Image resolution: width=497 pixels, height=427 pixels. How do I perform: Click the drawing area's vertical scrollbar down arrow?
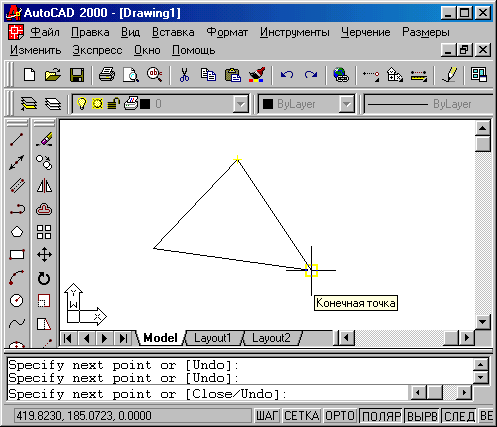click(x=483, y=322)
